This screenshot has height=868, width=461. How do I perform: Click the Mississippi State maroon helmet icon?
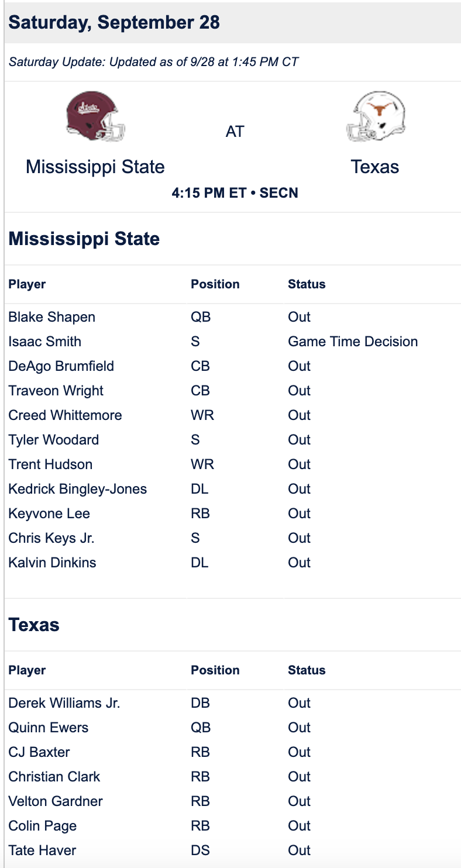tap(95, 116)
